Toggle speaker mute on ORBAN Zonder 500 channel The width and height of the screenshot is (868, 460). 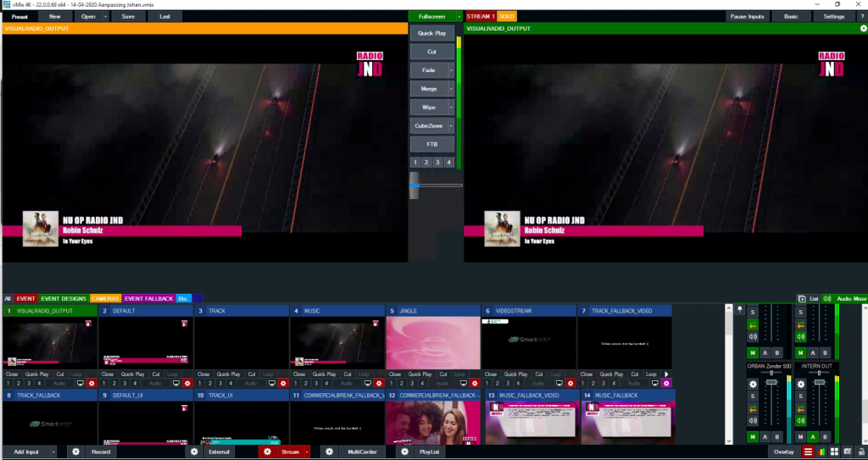pos(753,421)
